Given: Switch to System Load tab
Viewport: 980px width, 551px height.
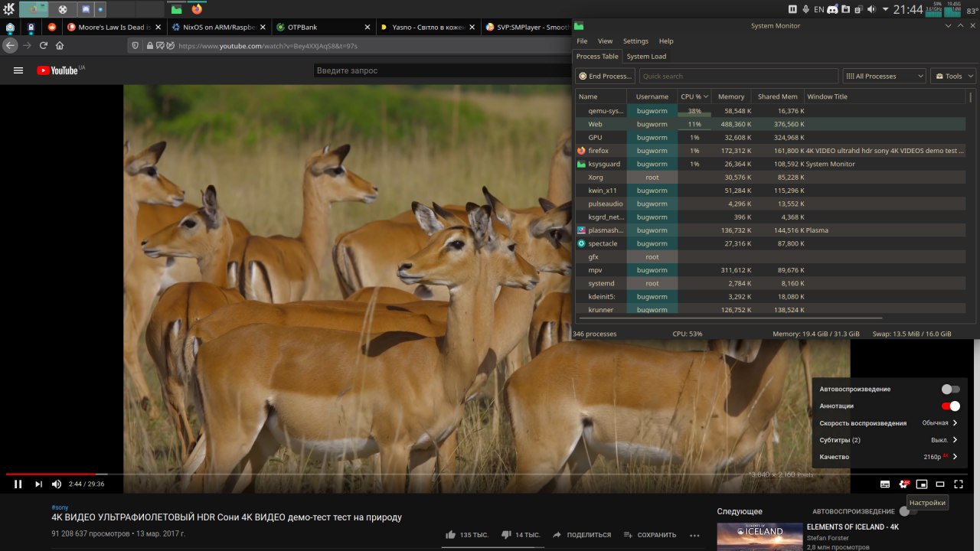Looking at the screenshot, I should 646,57.
